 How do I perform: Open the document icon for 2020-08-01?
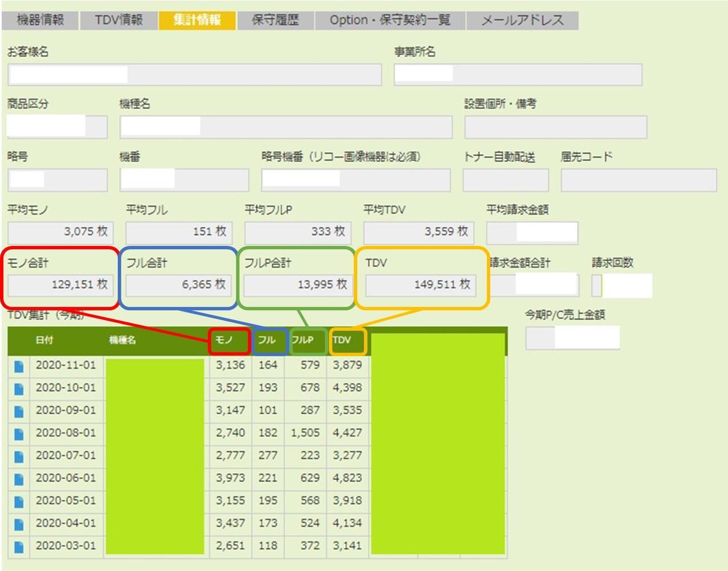click(x=17, y=433)
